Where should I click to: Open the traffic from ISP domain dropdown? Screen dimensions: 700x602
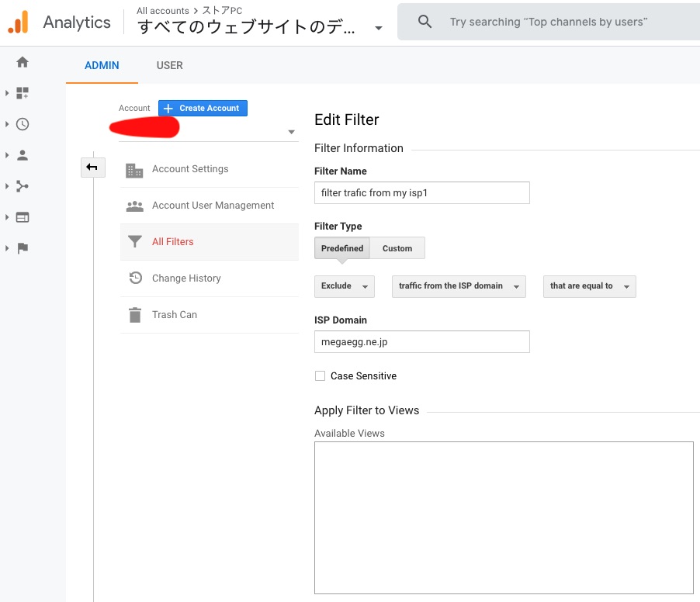click(459, 286)
